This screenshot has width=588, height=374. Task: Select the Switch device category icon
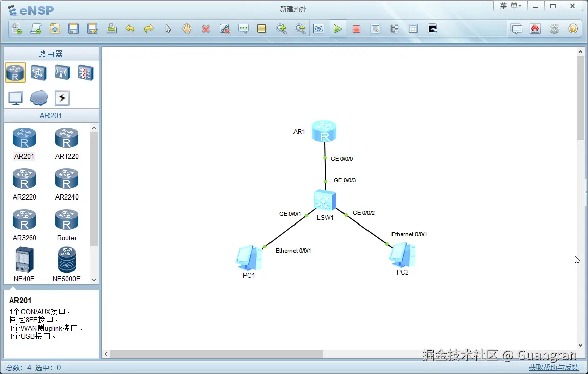(x=39, y=72)
